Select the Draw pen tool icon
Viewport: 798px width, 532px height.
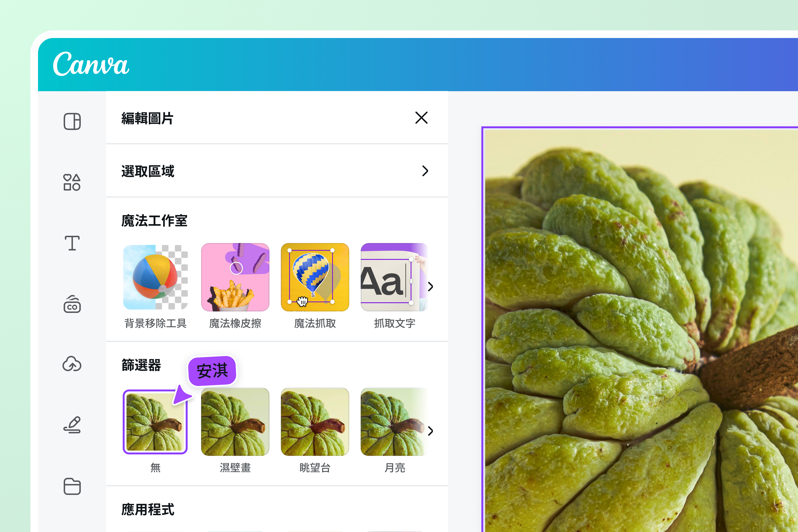72,425
